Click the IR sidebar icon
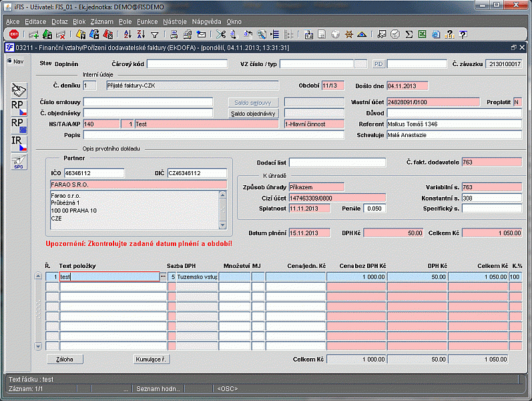 point(19,144)
